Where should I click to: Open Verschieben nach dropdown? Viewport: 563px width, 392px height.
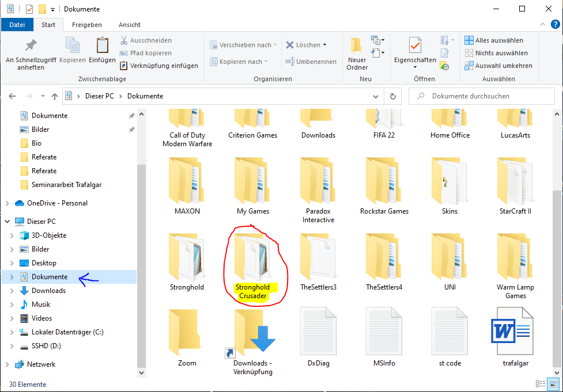[275, 45]
